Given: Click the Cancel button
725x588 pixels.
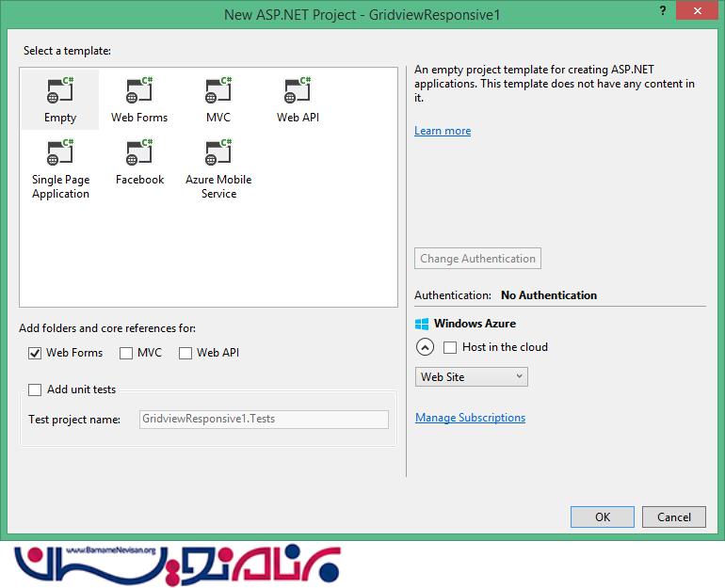Looking at the screenshot, I should coord(673,516).
